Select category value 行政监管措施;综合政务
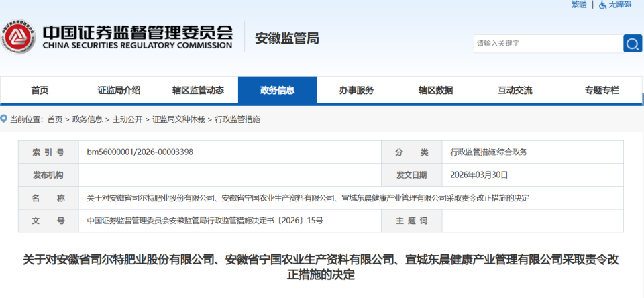Screen dimensions: 644x298 (x=489, y=152)
